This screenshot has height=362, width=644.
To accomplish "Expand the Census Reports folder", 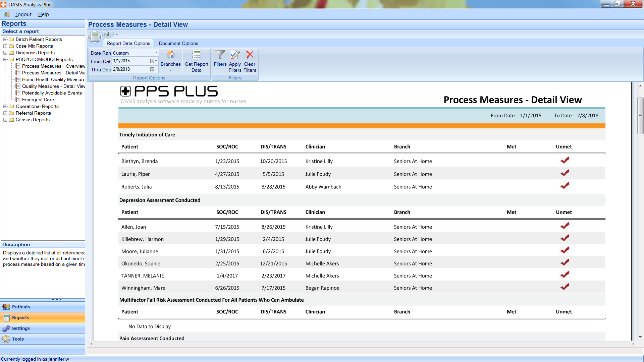I will coord(5,120).
